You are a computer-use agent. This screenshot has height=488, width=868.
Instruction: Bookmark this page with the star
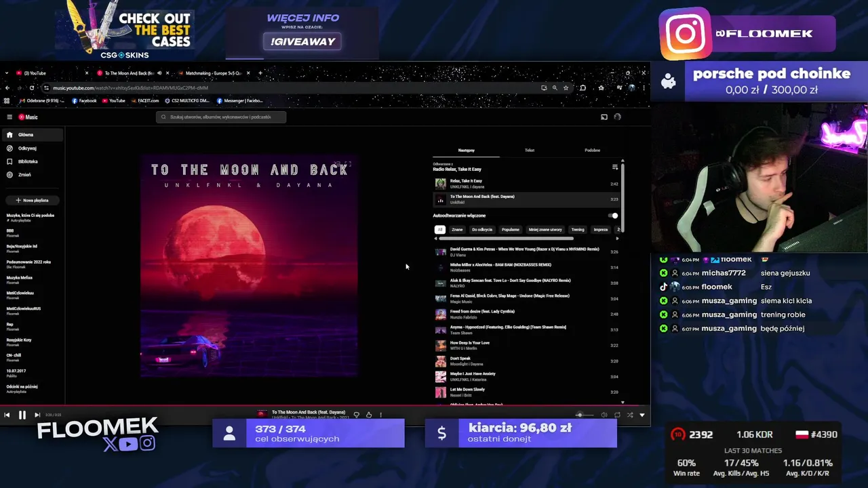[566, 88]
